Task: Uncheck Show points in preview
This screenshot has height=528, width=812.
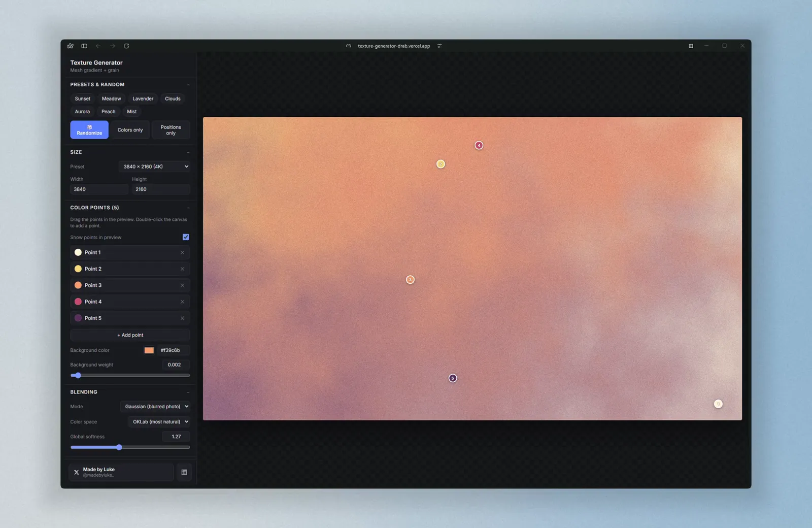Action: point(186,237)
